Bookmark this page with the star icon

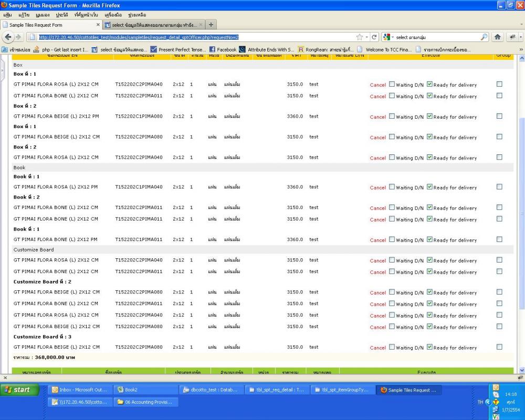tap(359, 37)
